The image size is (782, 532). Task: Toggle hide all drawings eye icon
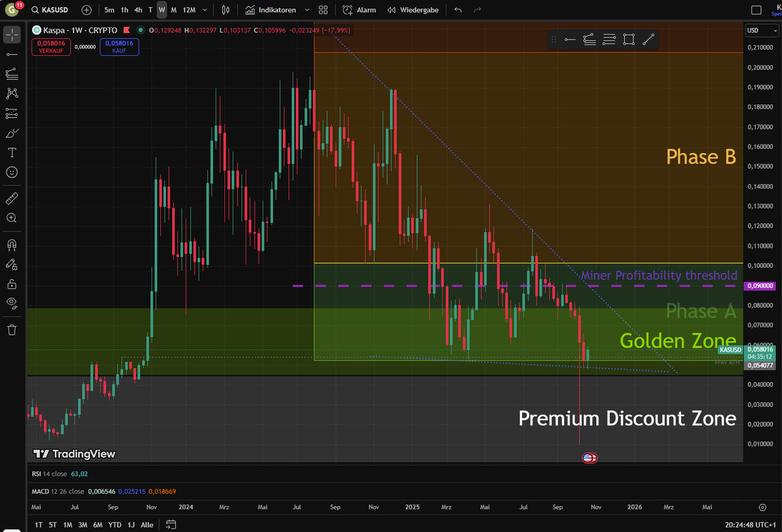(x=11, y=302)
